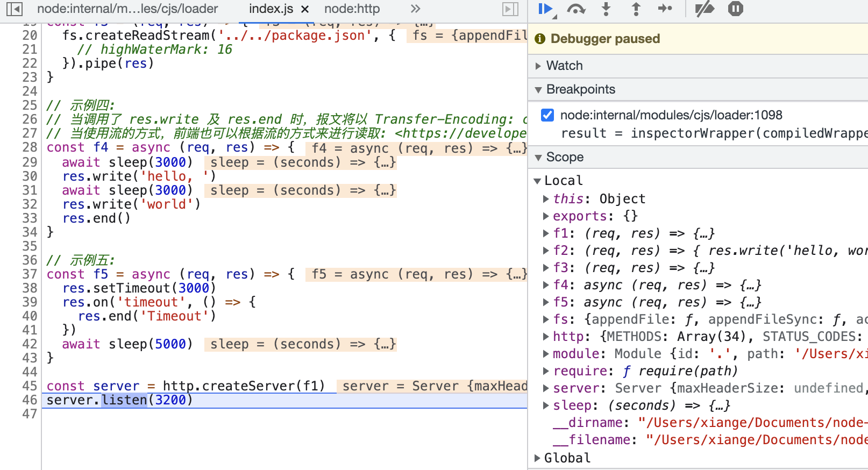868x470 pixels.
Task: Click the Step debugger icon
Action: click(665, 9)
